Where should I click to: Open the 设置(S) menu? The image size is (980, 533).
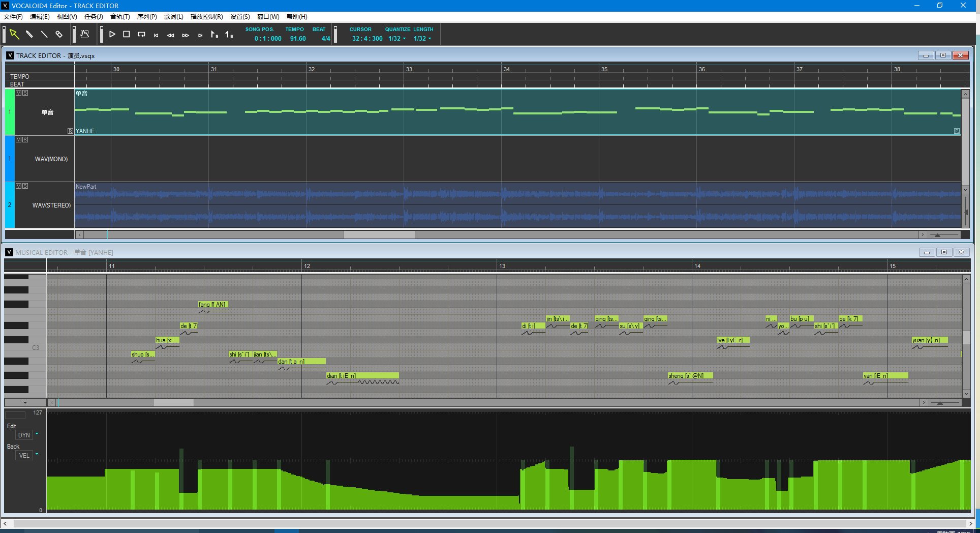(x=240, y=17)
